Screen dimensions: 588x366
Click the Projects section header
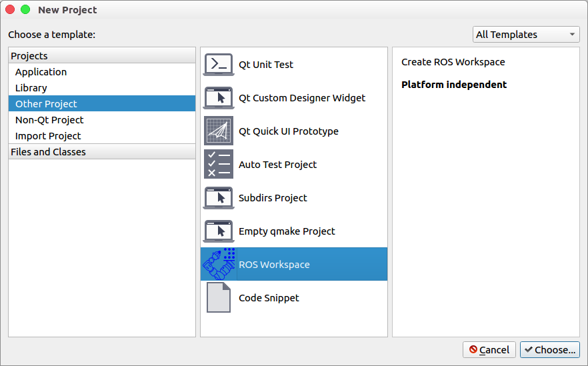pyautogui.click(x=29, y=56)
